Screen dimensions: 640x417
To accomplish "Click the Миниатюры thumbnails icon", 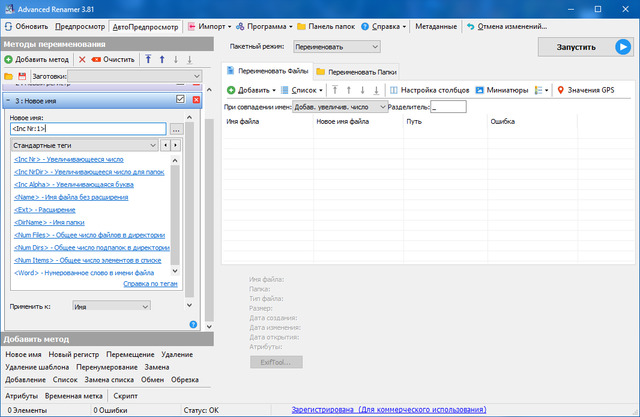I will pos(479,90).
